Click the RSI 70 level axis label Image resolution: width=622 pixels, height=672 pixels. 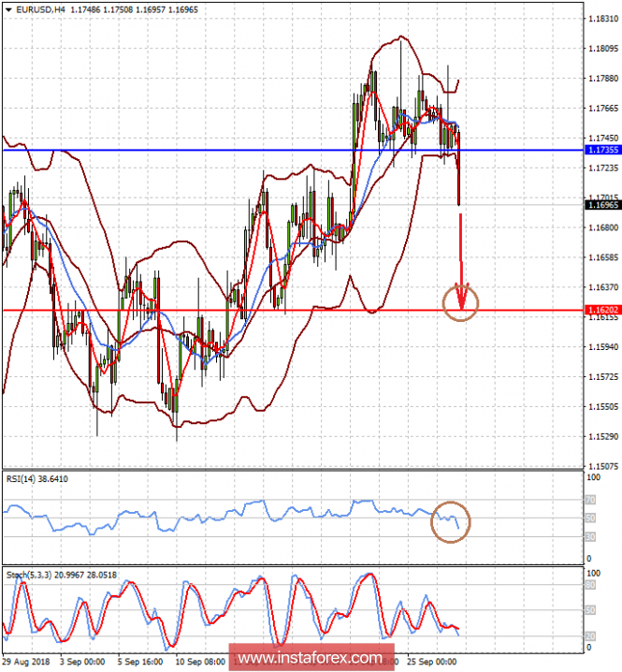(588, 501)
